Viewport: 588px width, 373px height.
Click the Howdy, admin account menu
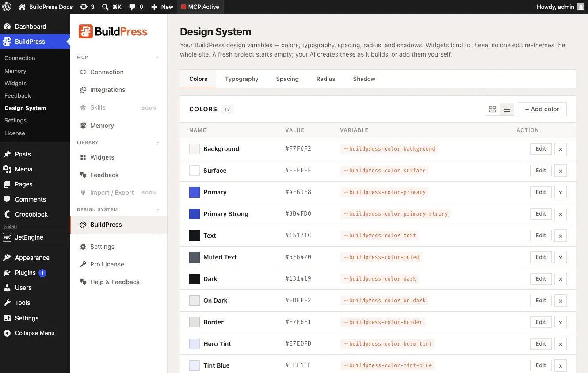point(560,7)
